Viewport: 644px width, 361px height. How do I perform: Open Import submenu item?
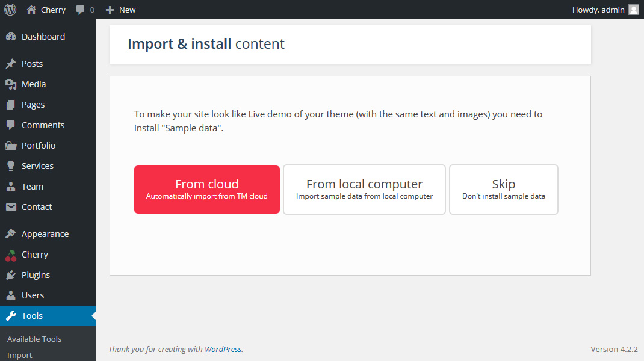pos(20,355)
